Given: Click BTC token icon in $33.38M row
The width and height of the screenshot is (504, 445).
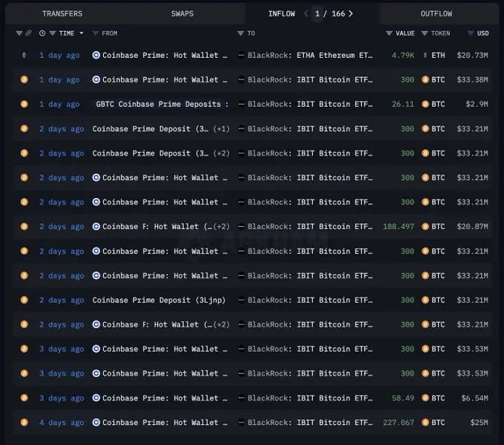Looking at the screenshot, I should pos(425,79).
